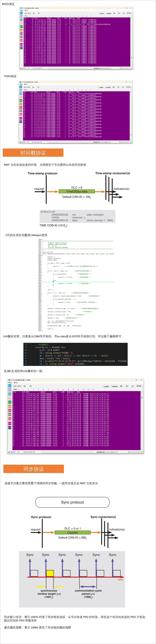Select the LUA icon in the TPDO test window

click(x=21, y=94)
